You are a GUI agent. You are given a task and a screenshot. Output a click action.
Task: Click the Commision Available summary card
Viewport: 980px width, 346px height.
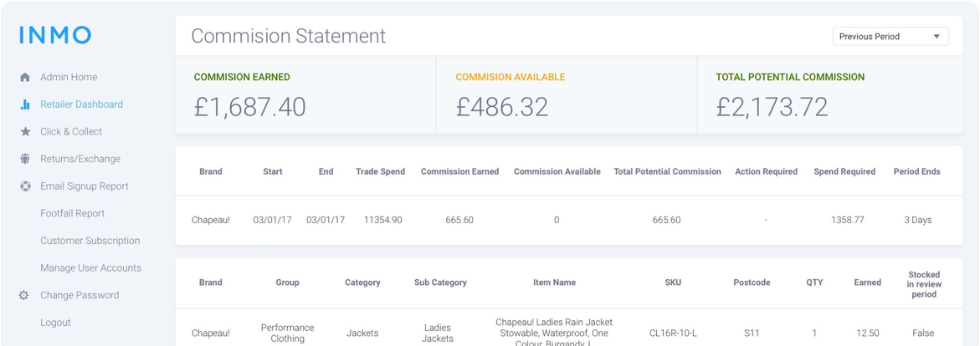pyautogui.click(x=566, y=95)
